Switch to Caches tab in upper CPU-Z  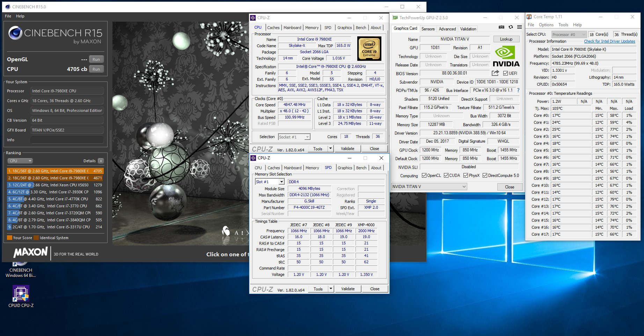(x=273, y=28)
